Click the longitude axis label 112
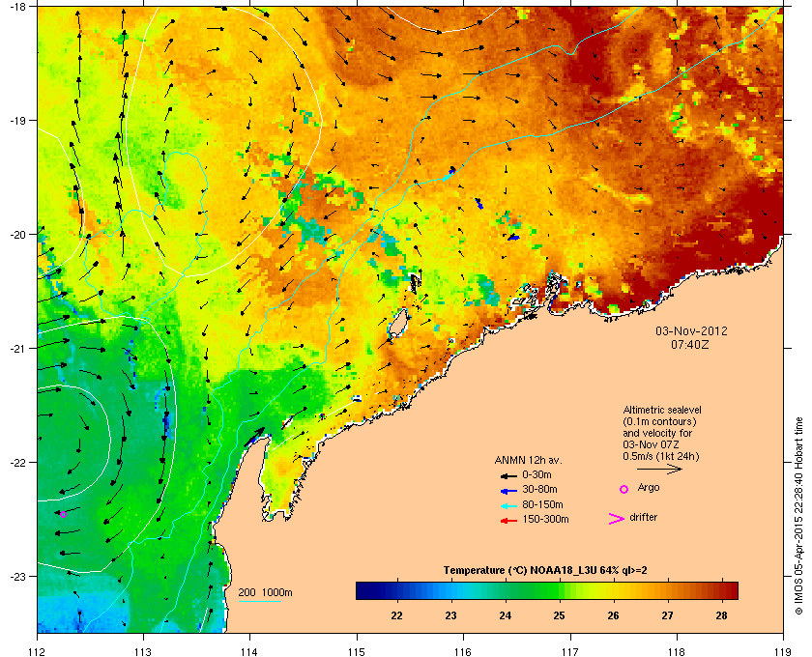This screenshot has width=812, height=657. [x=37, y=651]
